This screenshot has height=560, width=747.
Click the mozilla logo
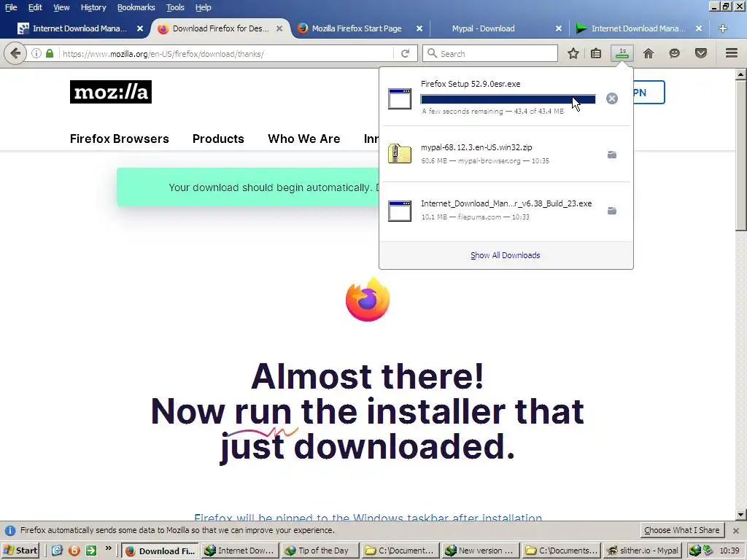(x=111, y=92)
